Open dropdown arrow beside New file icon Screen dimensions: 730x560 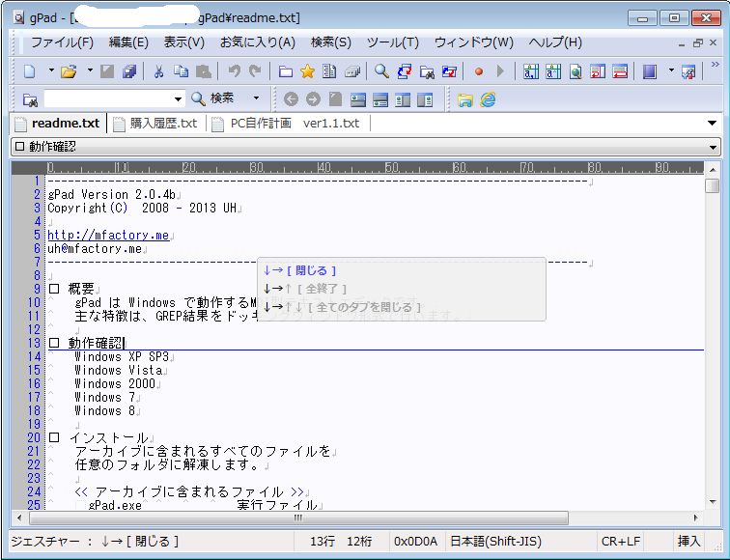coord(51,70)
